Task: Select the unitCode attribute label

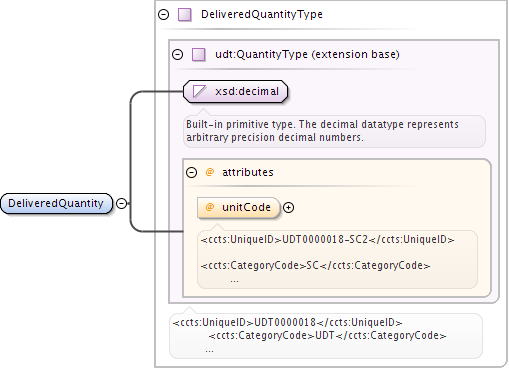Action: click(x=246, y=207)
